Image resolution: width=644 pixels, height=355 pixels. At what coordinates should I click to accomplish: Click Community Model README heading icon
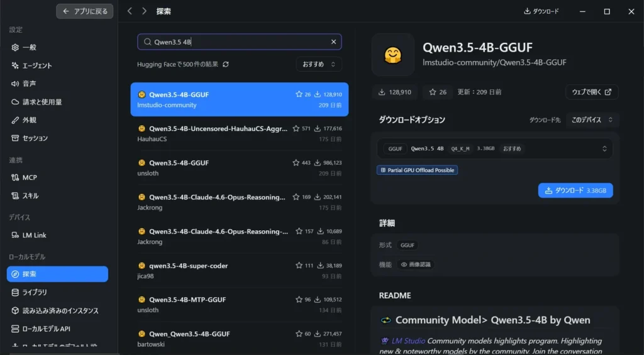click(386, 320)
